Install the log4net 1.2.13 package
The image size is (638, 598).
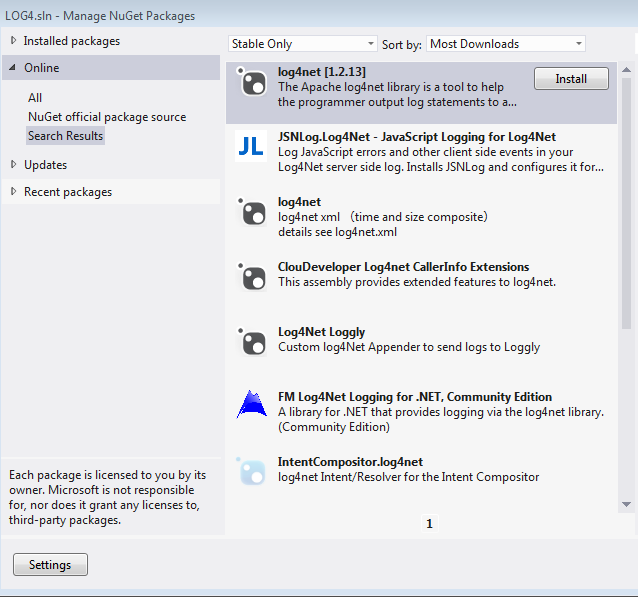pos(571,79)
